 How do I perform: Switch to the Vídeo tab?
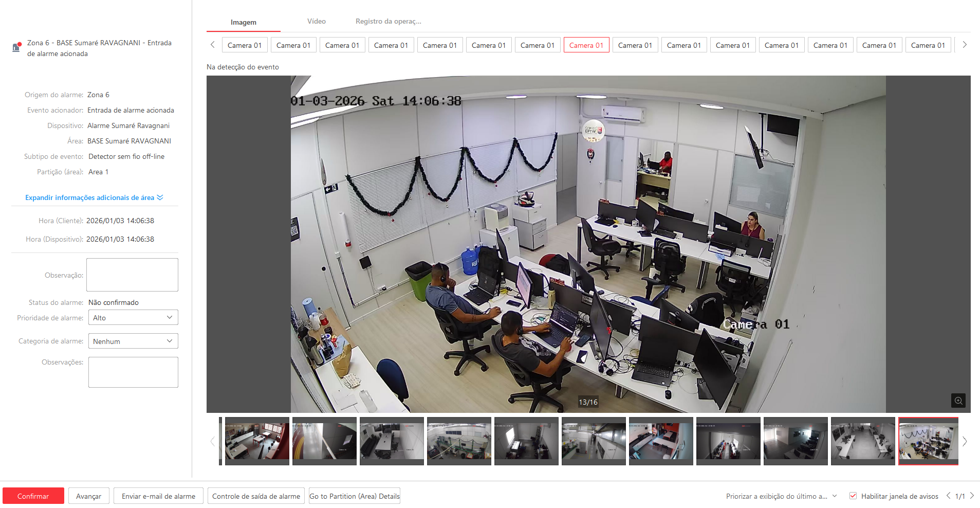point(316,22)
